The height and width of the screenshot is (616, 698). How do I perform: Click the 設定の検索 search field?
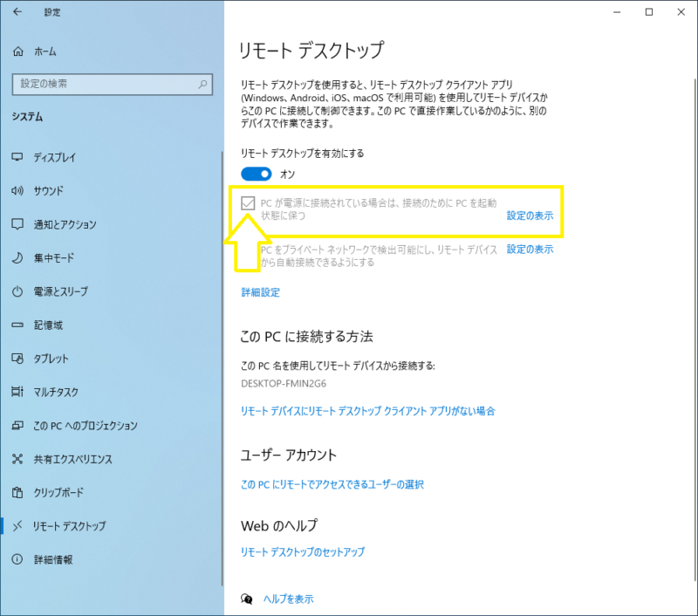[x=113, y=84]
